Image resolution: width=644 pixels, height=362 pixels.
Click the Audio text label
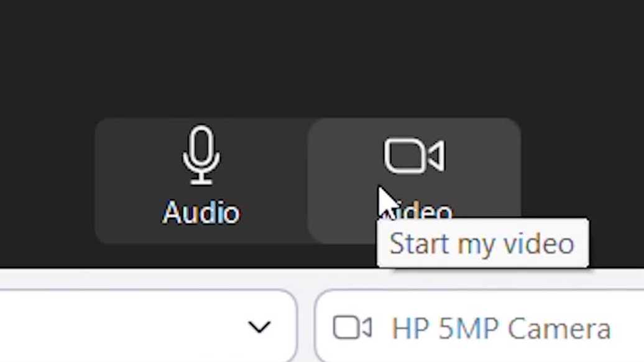201,213
